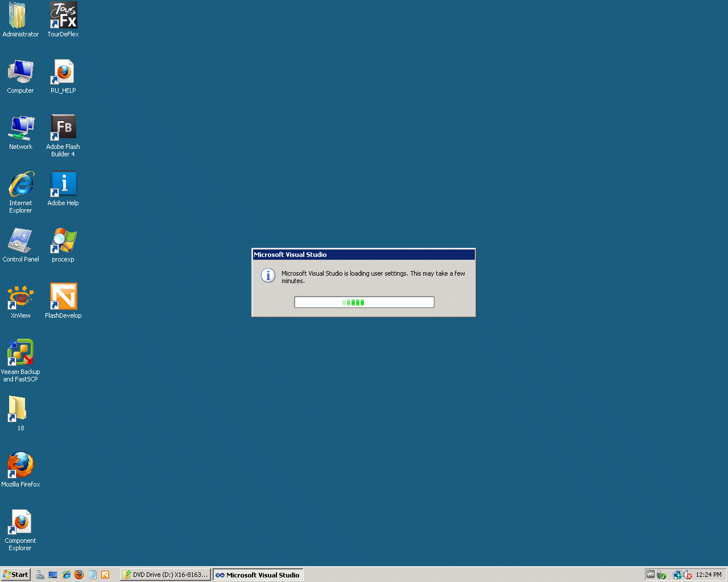The image size is (728, 582).
Task: Click the 12:24 PM system clock
Action: (x=709, y=575)
